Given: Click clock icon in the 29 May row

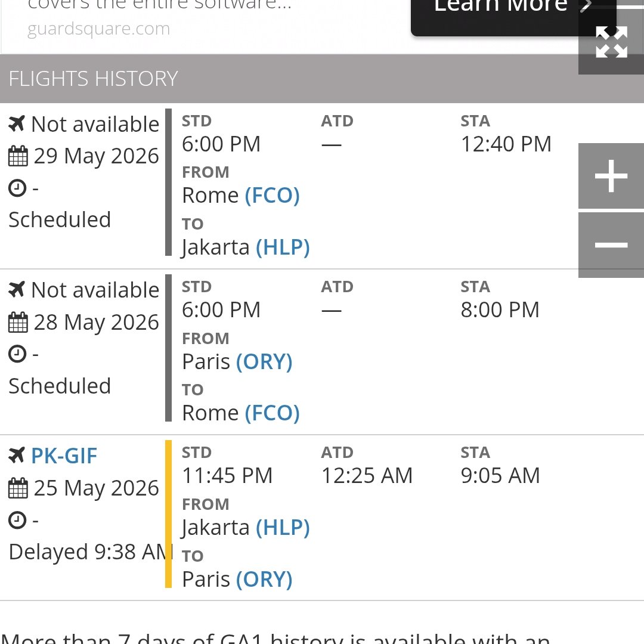Looking at the screenshot, I should (x=17, y=188).
